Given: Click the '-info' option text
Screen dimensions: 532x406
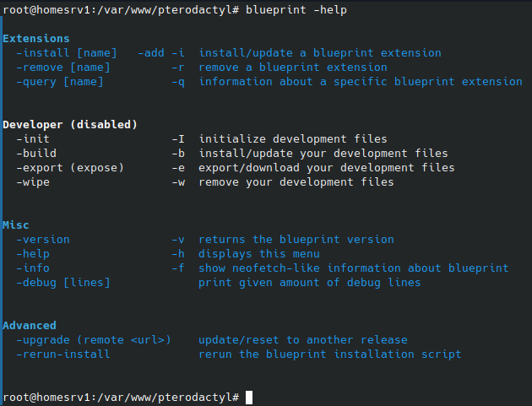Looking at the screenshot, I should coord(33,268).
